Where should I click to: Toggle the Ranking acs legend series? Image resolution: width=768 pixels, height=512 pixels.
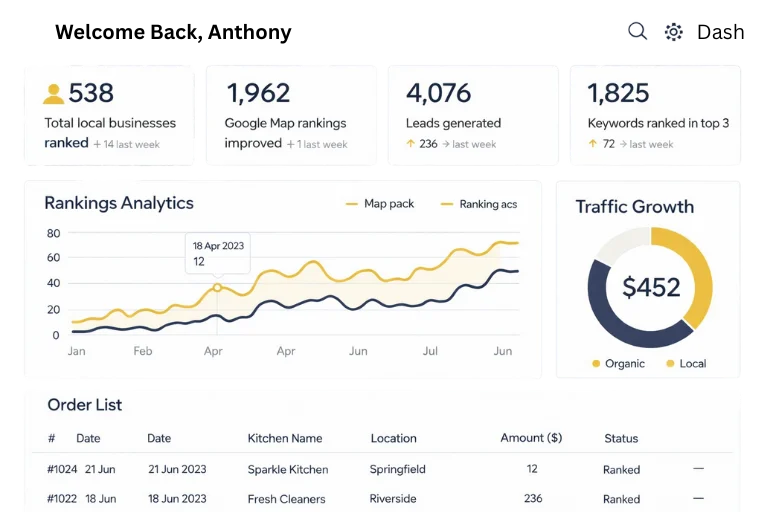(479, 204)
